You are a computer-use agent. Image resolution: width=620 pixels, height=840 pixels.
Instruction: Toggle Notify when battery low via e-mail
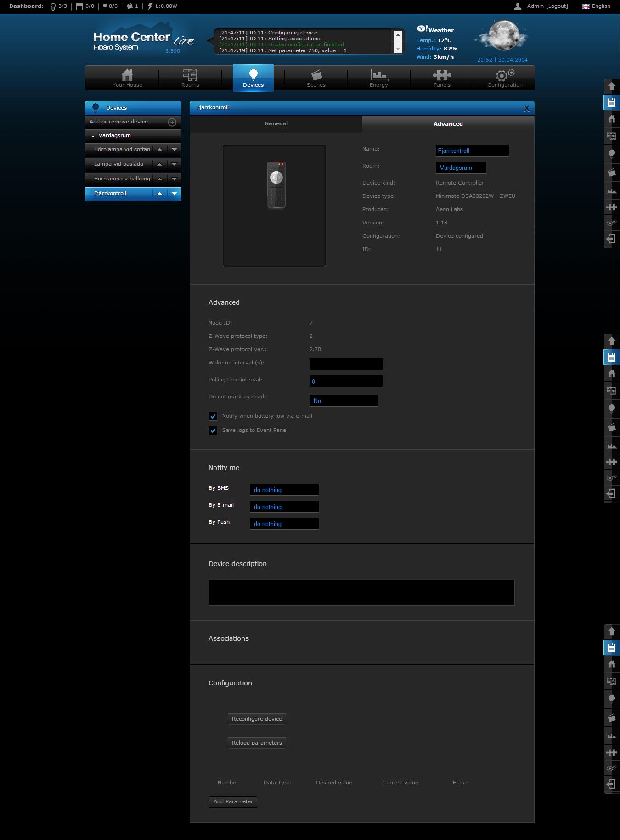tap(213, 416)
